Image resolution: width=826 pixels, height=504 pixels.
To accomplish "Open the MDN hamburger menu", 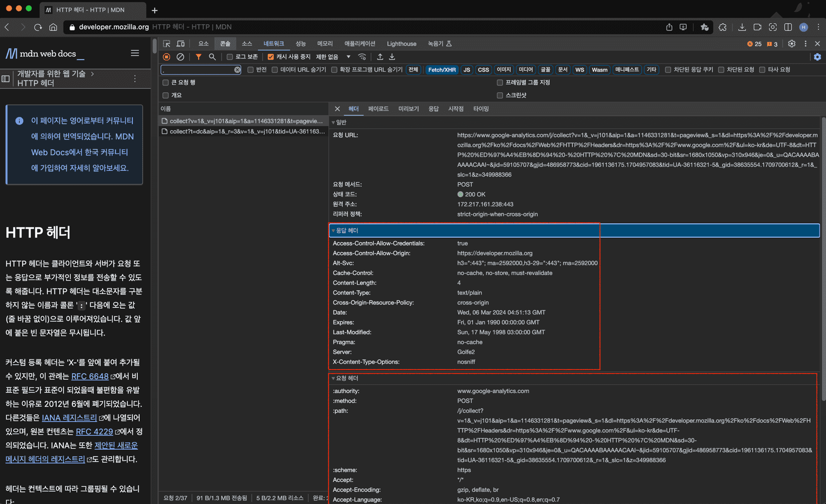I will (135, 53).
